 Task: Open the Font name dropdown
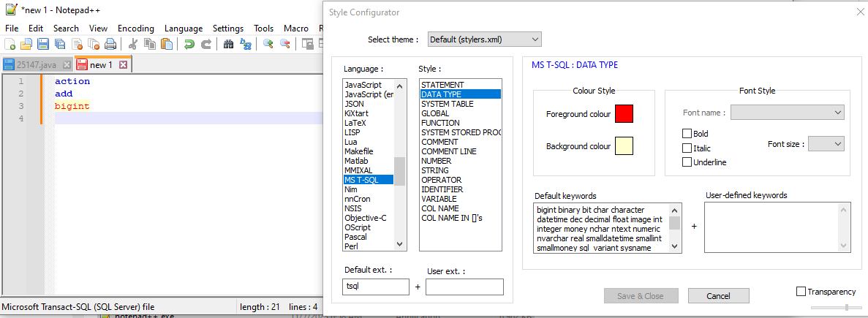tap(787, 113)
